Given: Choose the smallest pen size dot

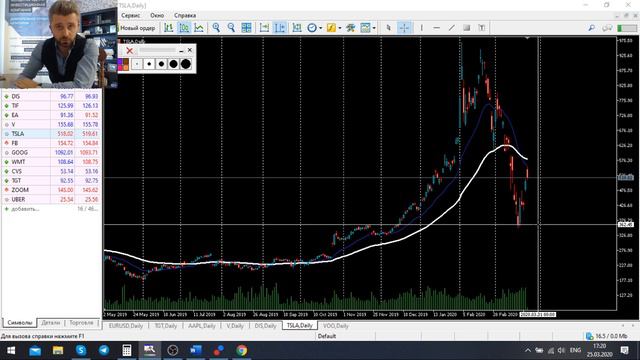Looking at the screenshot, I should point(137,64).
